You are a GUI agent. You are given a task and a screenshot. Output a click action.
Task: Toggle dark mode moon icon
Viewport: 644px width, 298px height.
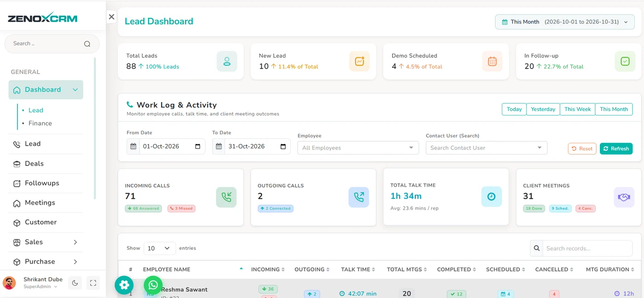75,283
